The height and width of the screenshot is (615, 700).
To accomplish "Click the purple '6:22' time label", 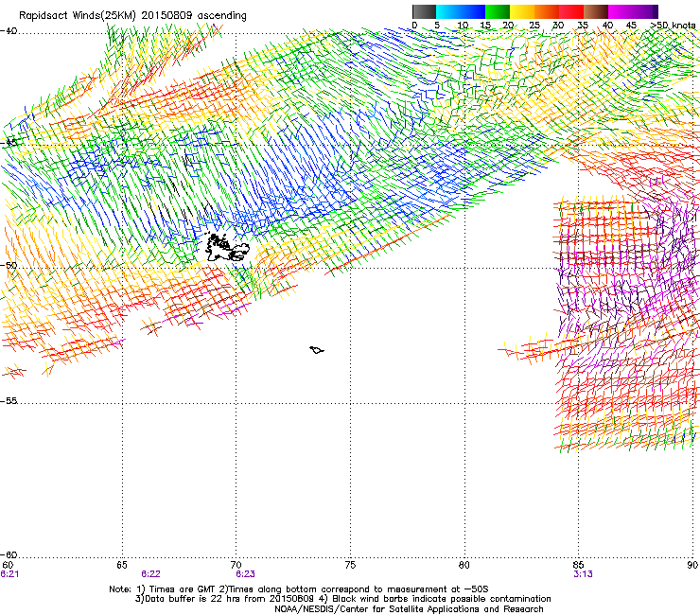I will point(151,574).
